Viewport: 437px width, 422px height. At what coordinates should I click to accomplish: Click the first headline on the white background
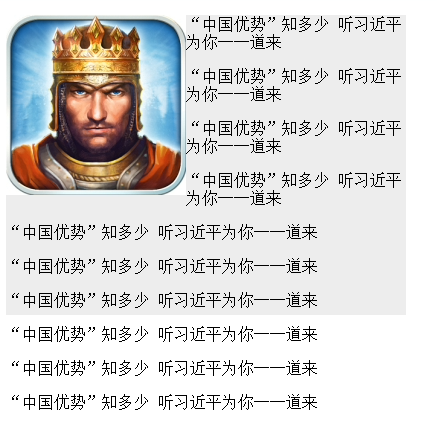(164, 334)
